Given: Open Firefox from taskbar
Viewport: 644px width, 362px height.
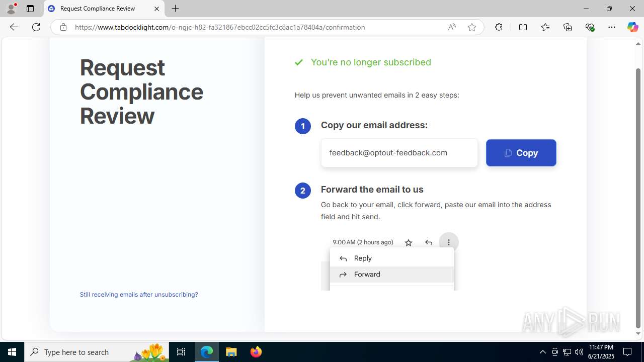Looking at the screenshot, I should [x=256, y=352].
